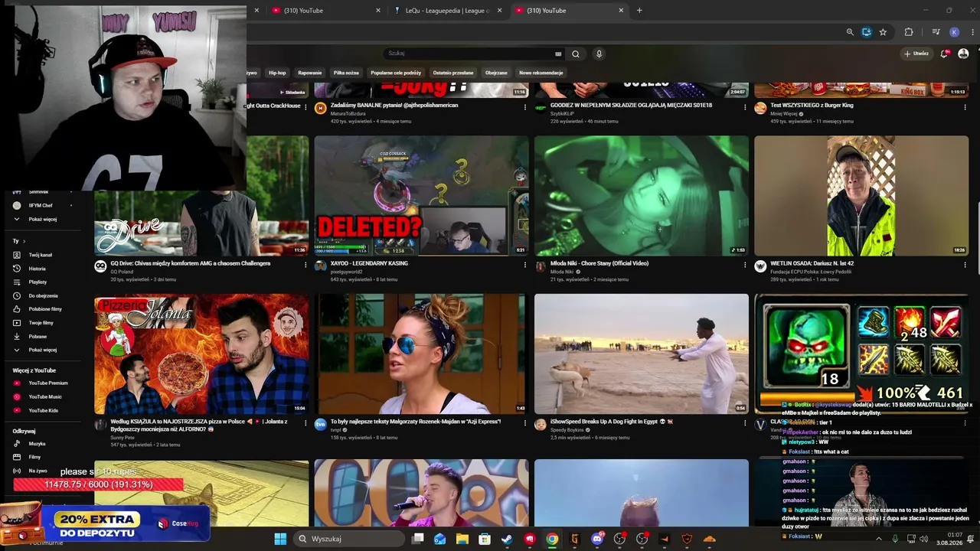
Task: Open Chrome extensions puzzle icon
Action: tap(909, 32)
